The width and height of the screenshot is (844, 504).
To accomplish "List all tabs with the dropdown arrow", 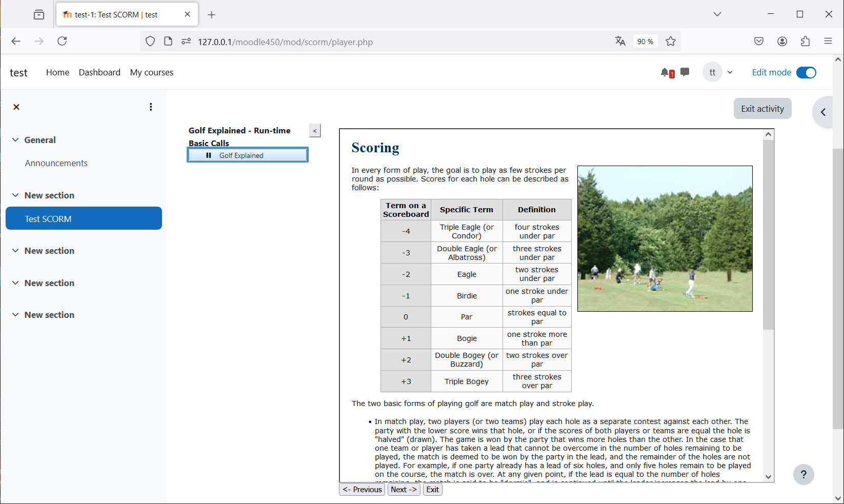I will coord(717,14).
